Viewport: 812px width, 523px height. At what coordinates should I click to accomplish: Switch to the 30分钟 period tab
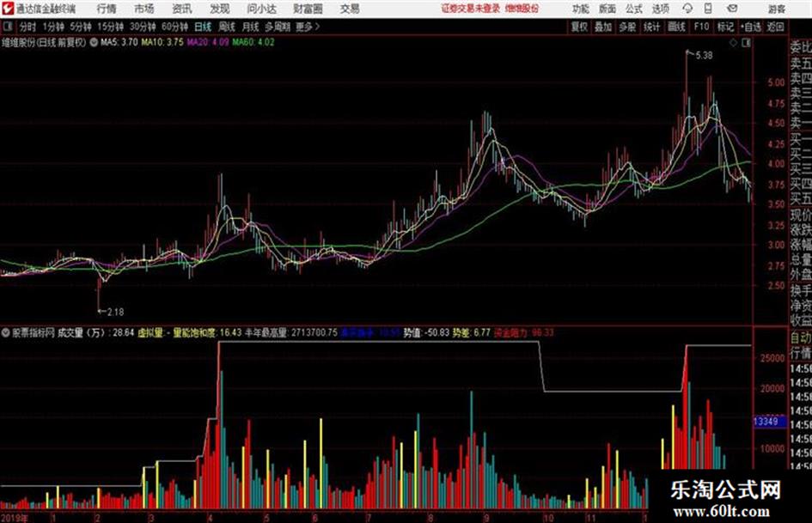pos(143,27)
